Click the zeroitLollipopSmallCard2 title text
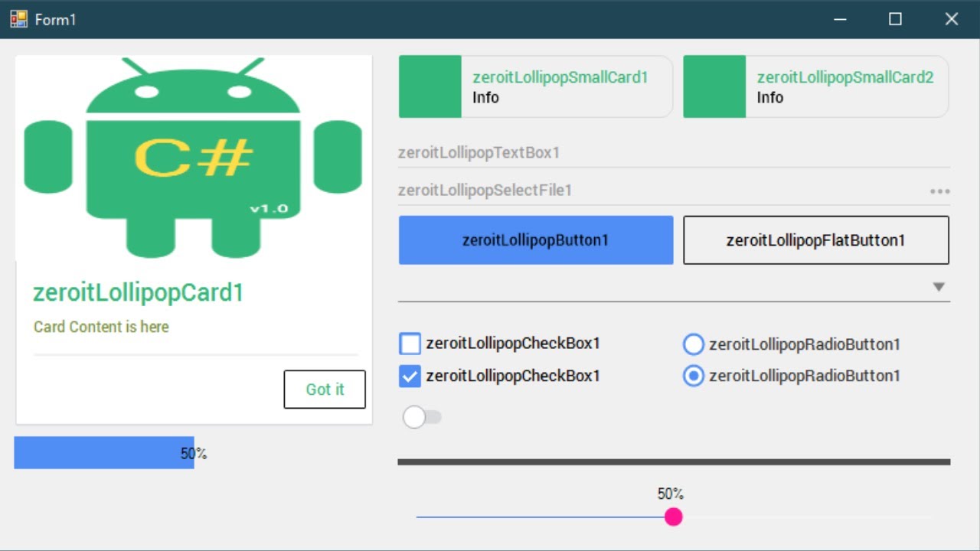 pyautogui.click(x=845, y=77)
